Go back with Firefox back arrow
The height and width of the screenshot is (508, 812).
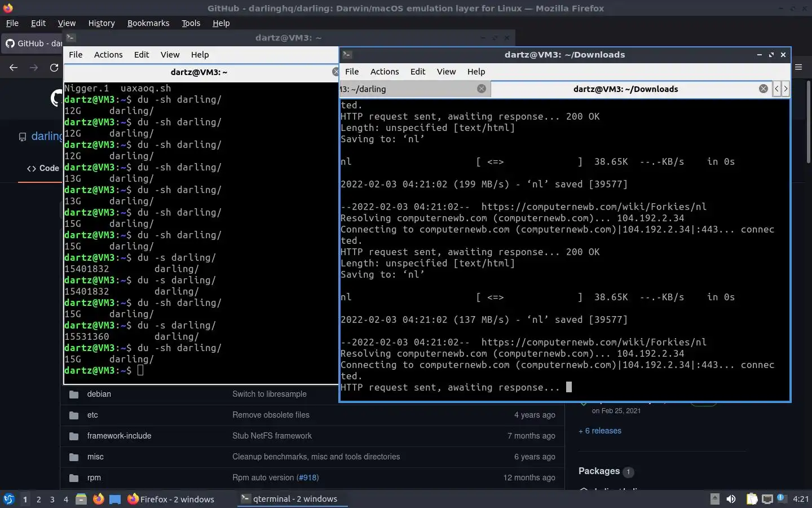14,68
